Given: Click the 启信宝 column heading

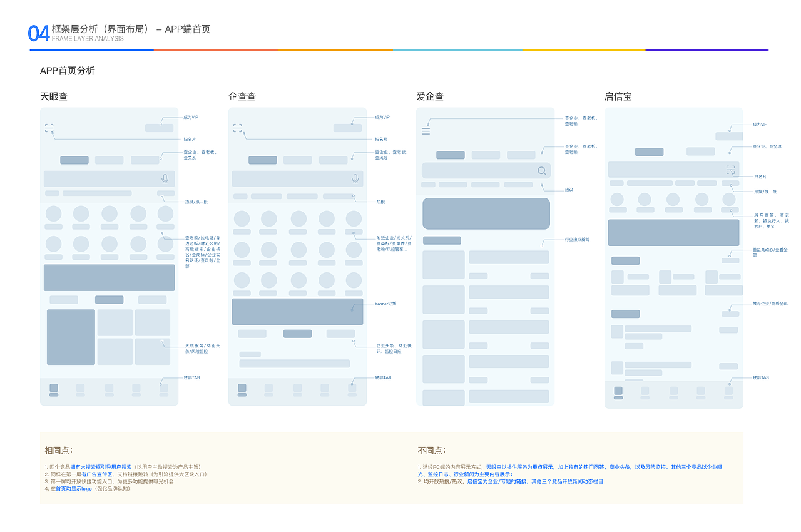Looking at the screenshot, I should [x=618, y=96].
